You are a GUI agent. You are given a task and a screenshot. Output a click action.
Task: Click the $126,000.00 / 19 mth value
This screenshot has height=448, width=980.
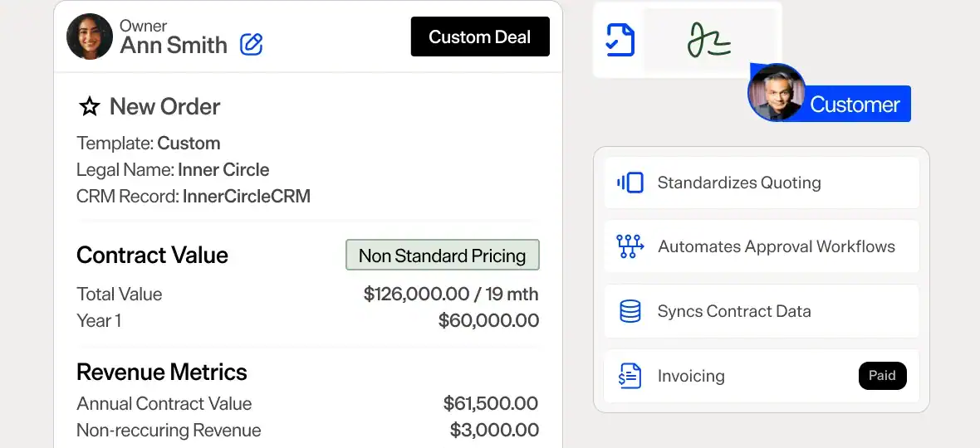[451, 295]
